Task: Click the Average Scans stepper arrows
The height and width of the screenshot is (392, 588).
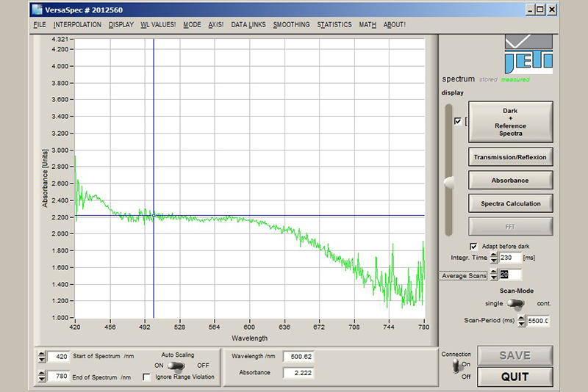Action: pos(494,275)
